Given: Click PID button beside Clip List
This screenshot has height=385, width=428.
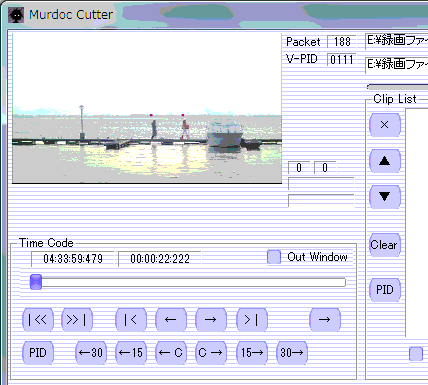Looking at the screenshot, I should pyautogui.click(x=385, y=290).
